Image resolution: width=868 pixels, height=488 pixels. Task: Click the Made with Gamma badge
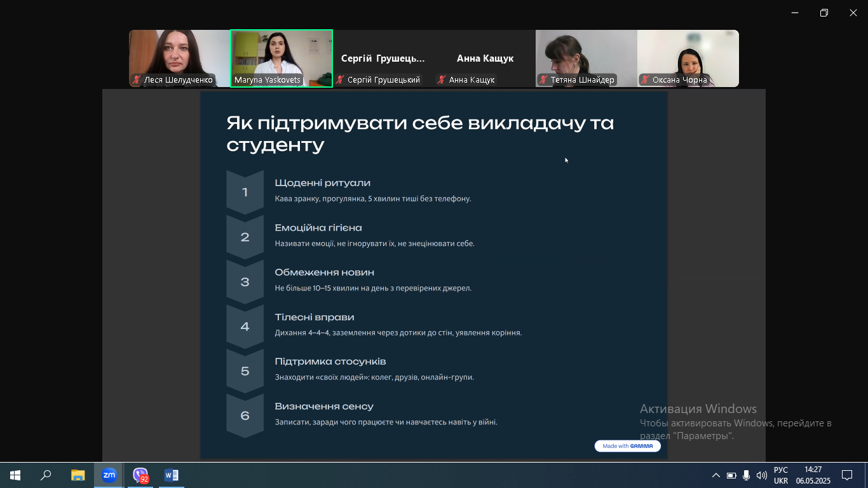coord(627,446)
